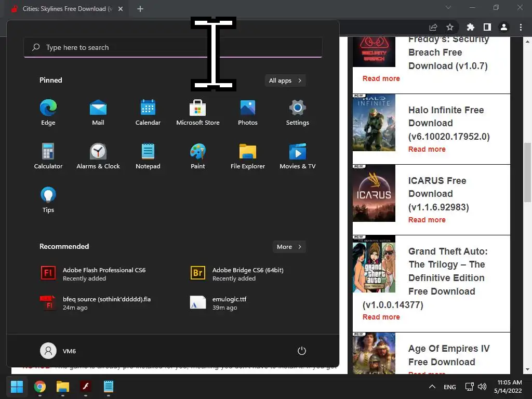This screenshot has height=399, width=532.
Task: Click the page vertical scrollbar thumb
Action: point(527,172)
